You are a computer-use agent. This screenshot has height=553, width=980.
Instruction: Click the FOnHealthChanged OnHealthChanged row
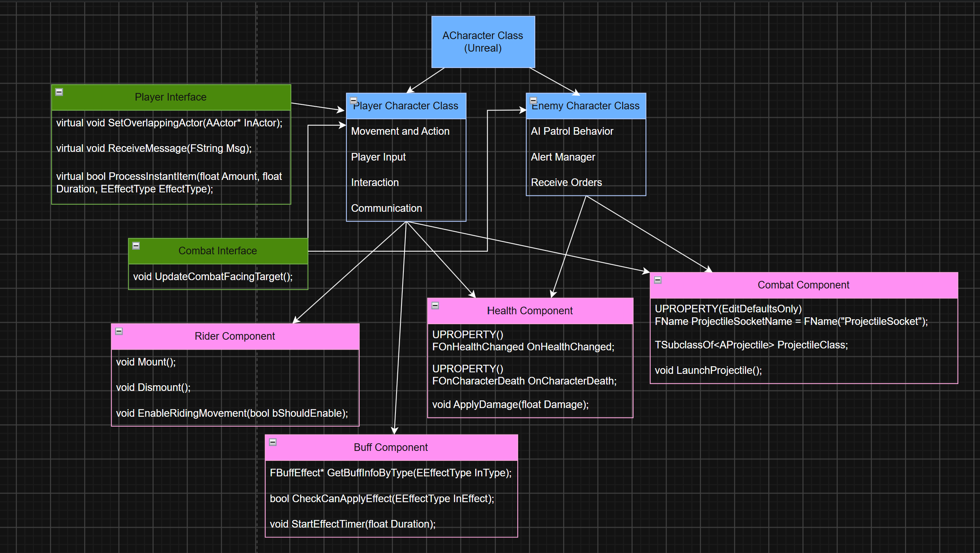coord(530,341)
